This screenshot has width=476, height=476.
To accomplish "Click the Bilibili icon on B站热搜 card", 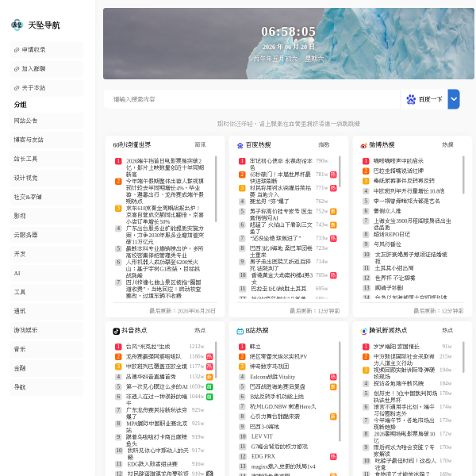I will (240, 331).
